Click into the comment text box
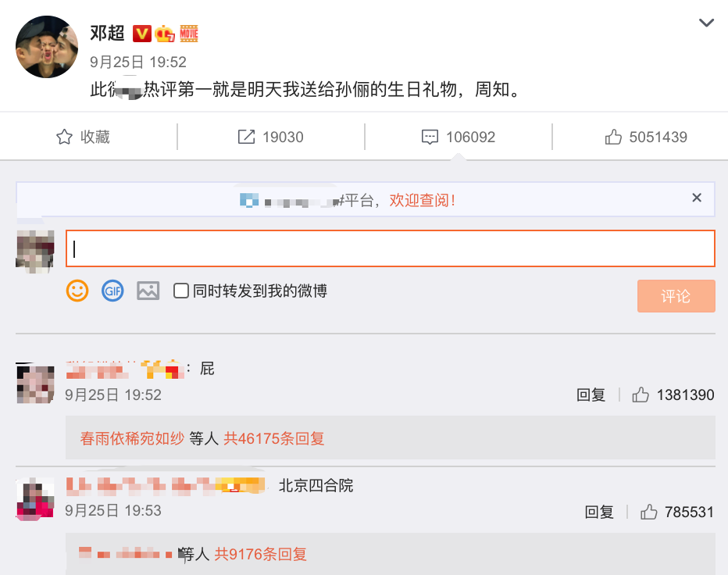Viewport: 728px width, 575px height. (x=391, y=248)
